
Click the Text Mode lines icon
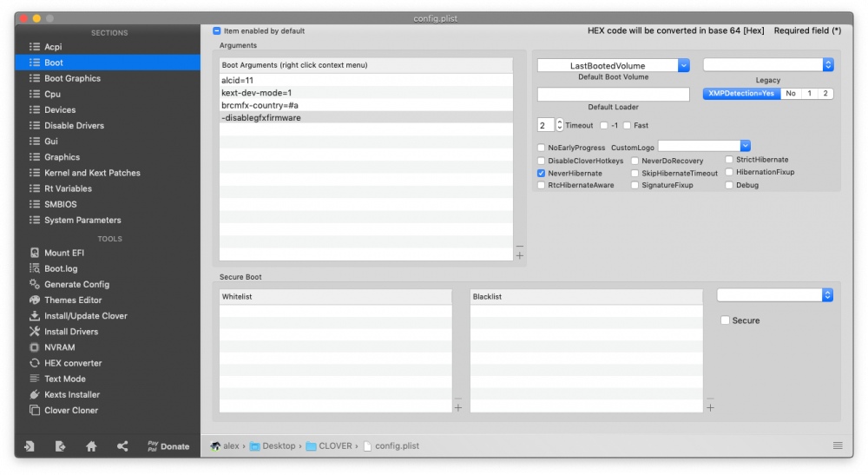pyautogui.click(x=35, y=379)
